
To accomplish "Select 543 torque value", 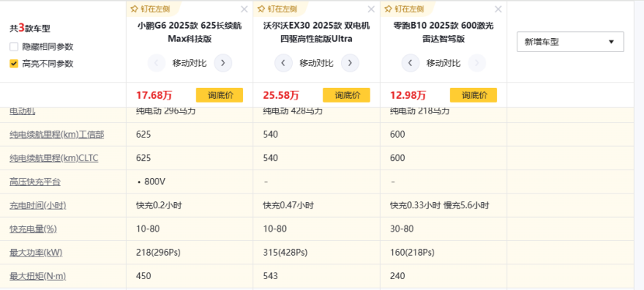I will click(x=270, y=276).
